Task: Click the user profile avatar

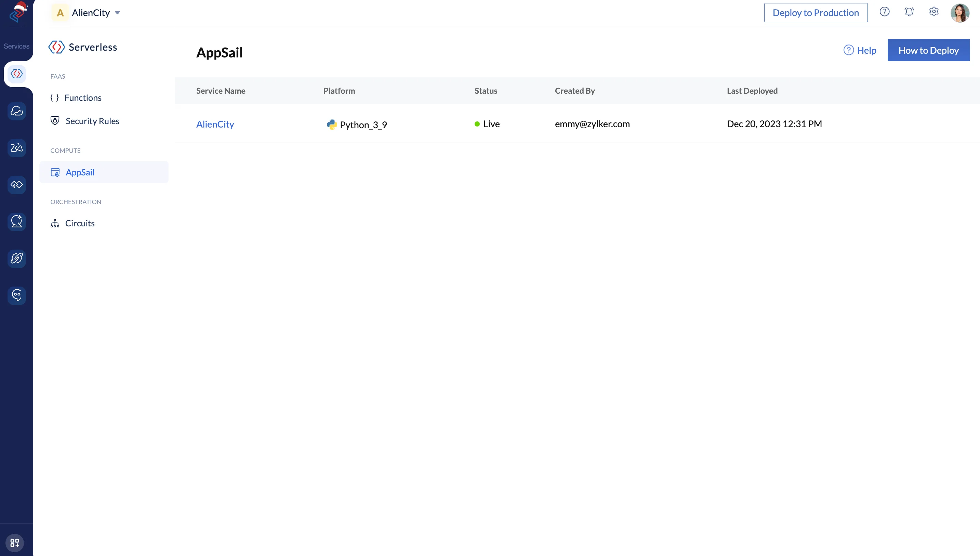Action: pos(960,13)
